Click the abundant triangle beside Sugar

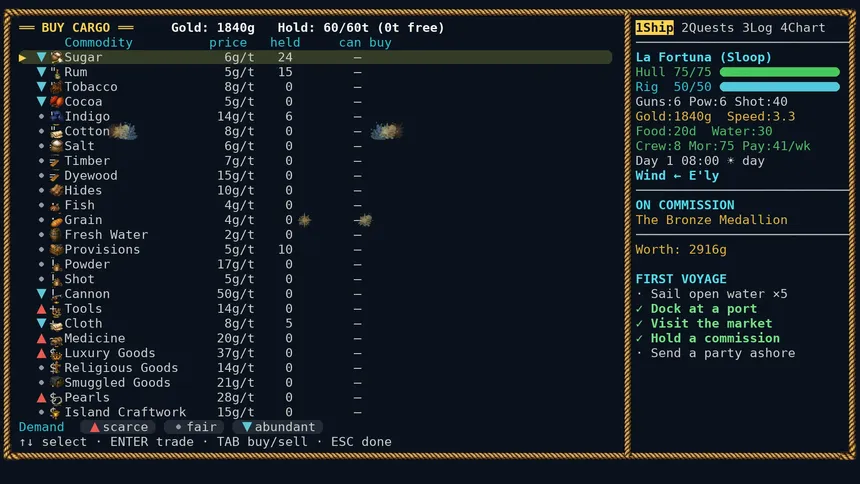tap(41, 57)
